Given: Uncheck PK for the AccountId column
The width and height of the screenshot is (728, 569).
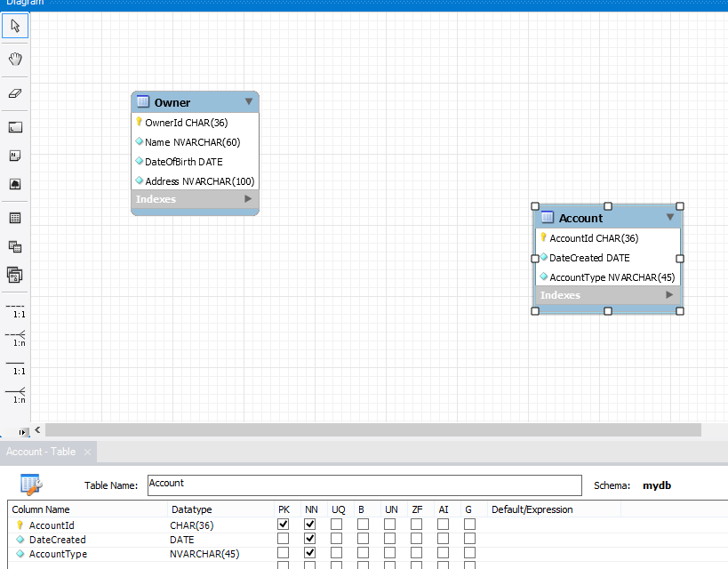Looking at the screenshot, I should [283, 525].
